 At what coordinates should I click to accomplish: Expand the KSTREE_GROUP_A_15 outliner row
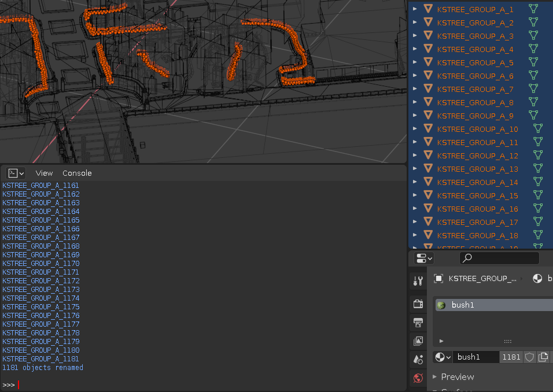click(415, 195)
